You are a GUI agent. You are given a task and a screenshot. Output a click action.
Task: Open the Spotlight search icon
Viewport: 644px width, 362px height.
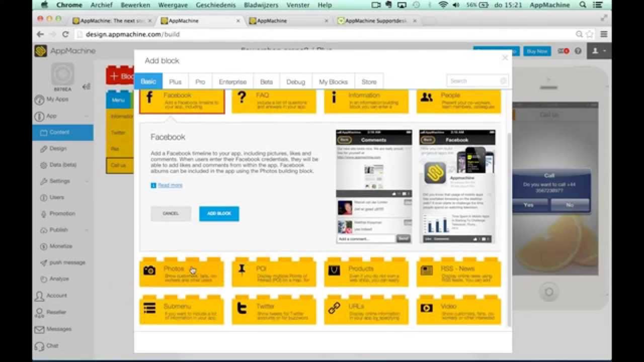(583, 5)
